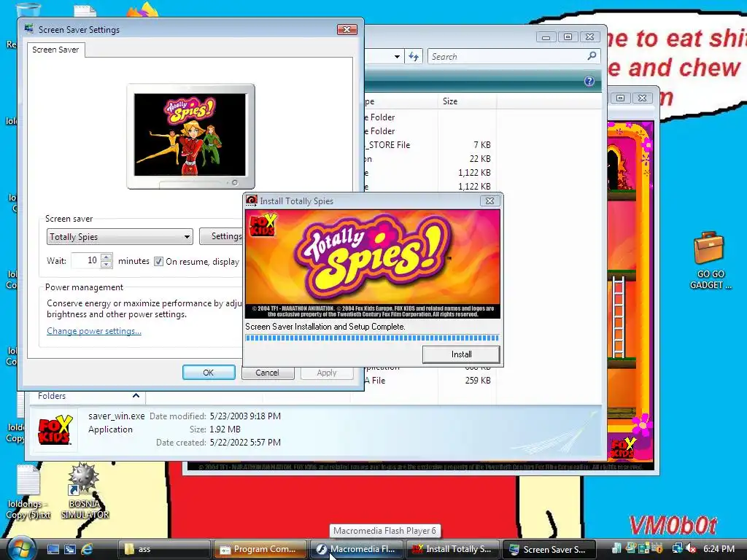
Task: Click the Screen Saver Settings title bar icon
Action: coord(29,29)
